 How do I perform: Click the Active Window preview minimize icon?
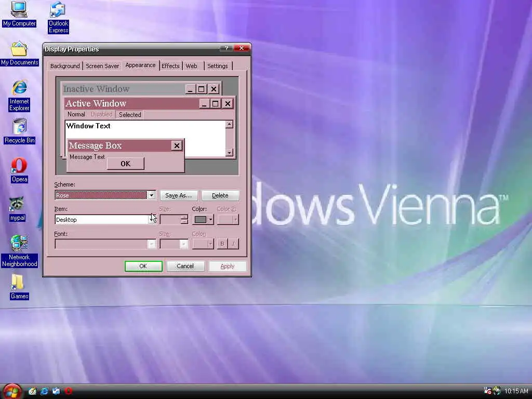click(204, 103)
